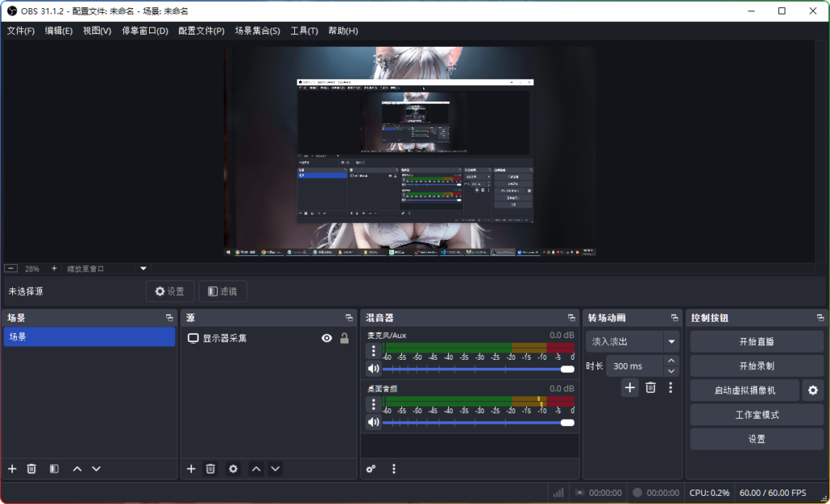Click 开始直播 button
830x504 pixels.
(x=756, y=341)
